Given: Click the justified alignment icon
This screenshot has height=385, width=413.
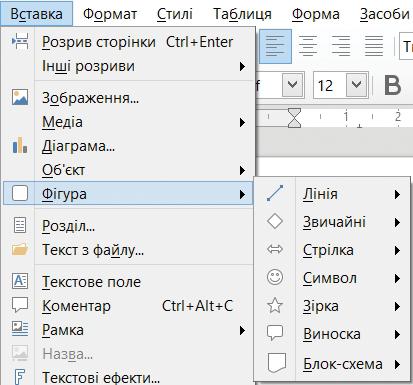Looking at the screenshot, I should tap(374, 46).
